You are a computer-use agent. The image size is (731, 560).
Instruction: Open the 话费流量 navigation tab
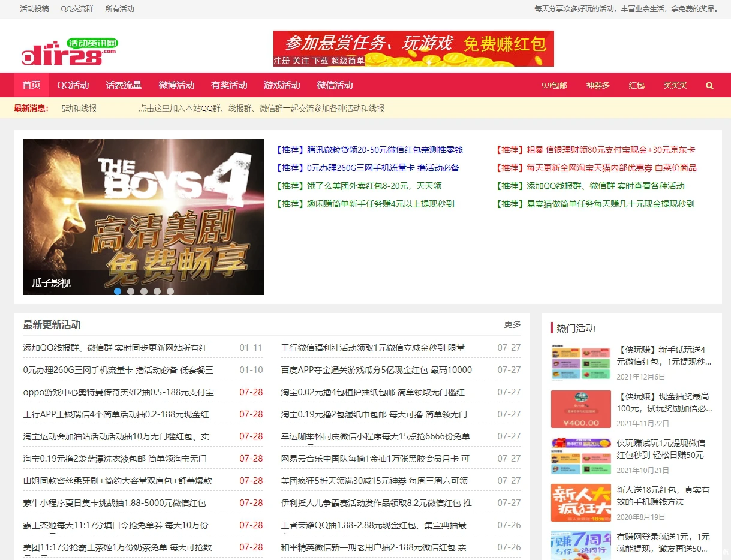(124, 85)
